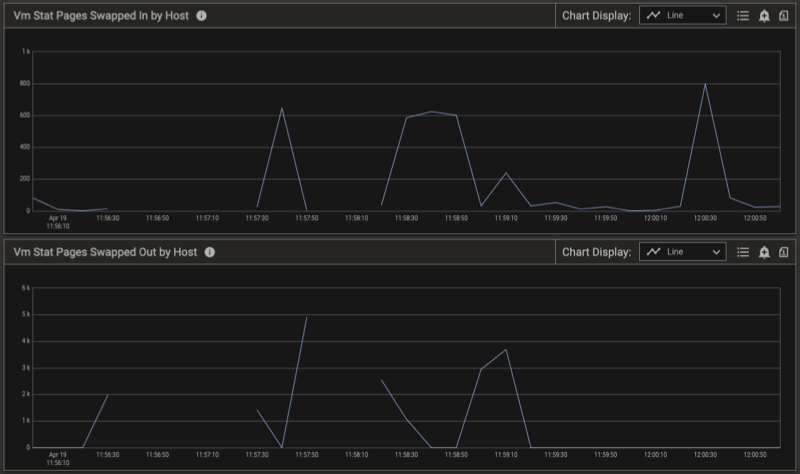
Task: Open Chart Display dropdown on Swapped In chart
Action: [x=683, y=16]
